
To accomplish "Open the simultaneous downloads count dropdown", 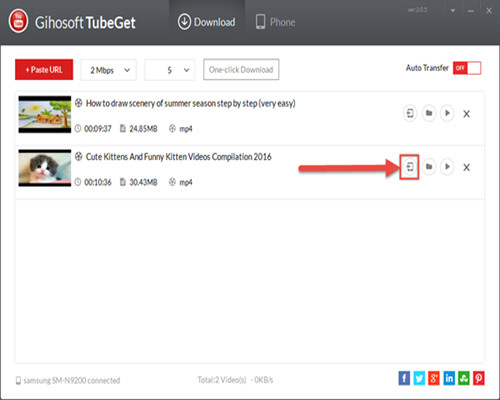I will coord(170,70).
